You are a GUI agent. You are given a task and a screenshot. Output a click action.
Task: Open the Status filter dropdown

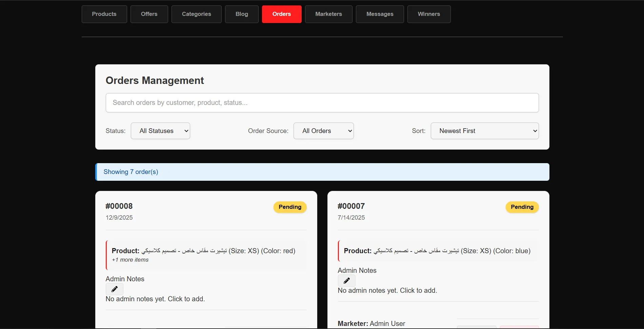(160, 131)
